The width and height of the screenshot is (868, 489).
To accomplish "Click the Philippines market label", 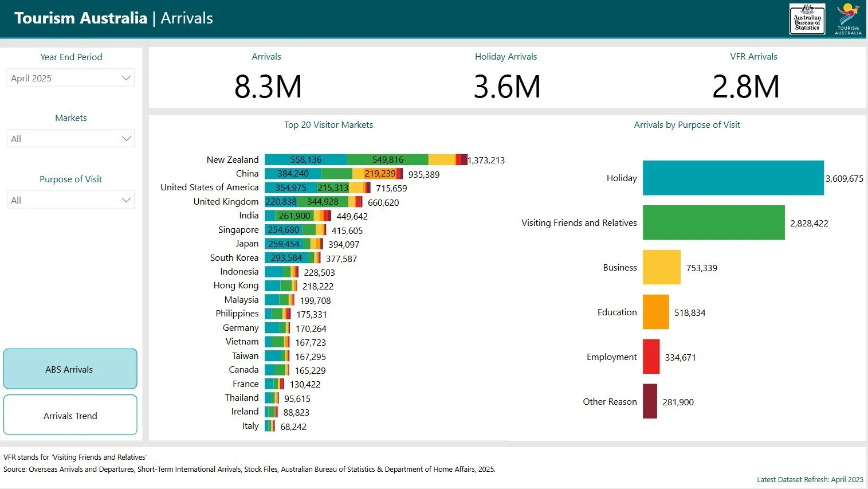I will pos(237,314).
